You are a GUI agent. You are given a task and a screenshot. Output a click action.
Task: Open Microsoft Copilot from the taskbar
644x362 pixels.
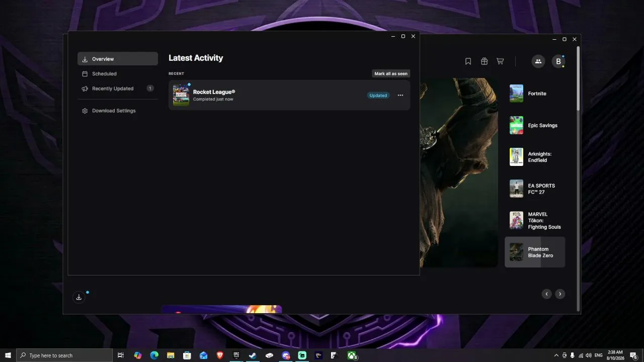138,355
